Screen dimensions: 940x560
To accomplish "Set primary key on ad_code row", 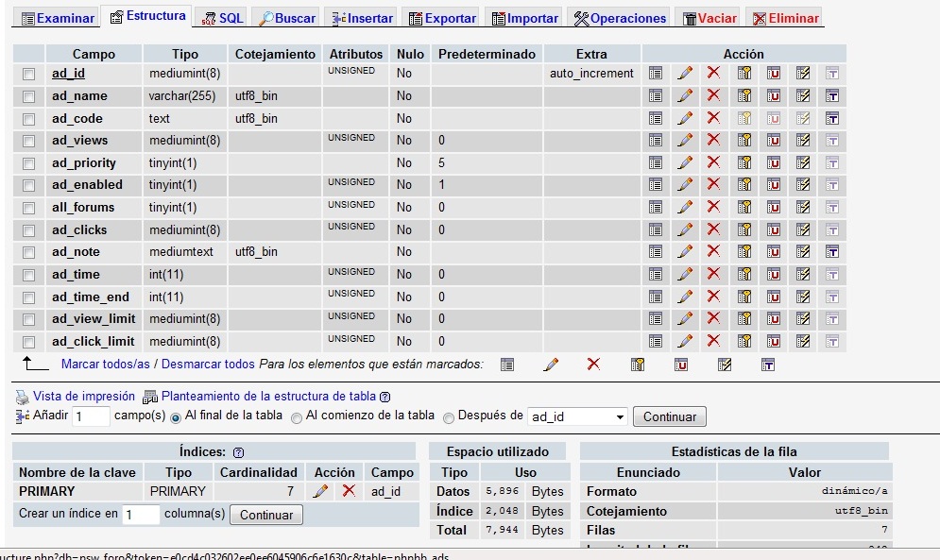I will (x=743, y=118).
